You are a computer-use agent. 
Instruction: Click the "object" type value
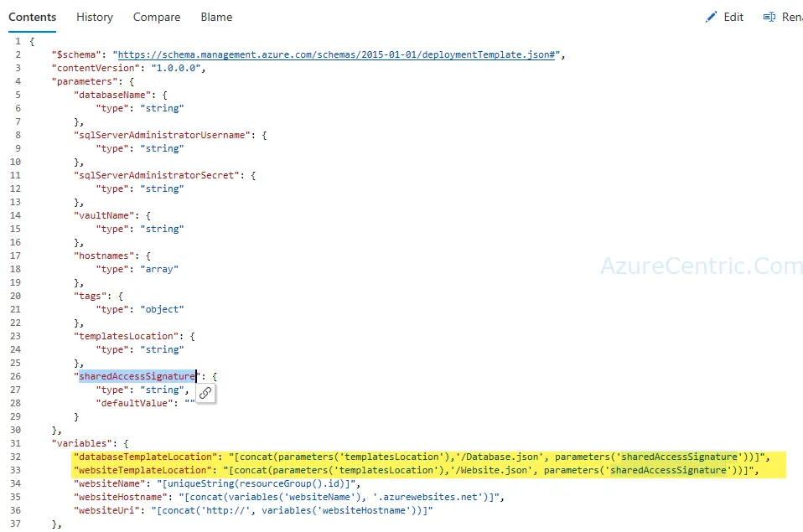162,309
